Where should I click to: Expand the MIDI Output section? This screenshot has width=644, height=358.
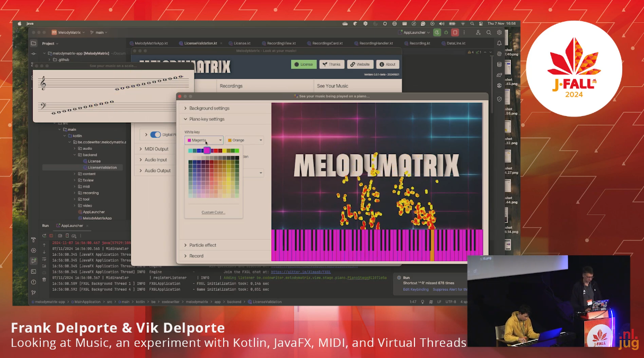pos(156,149)
